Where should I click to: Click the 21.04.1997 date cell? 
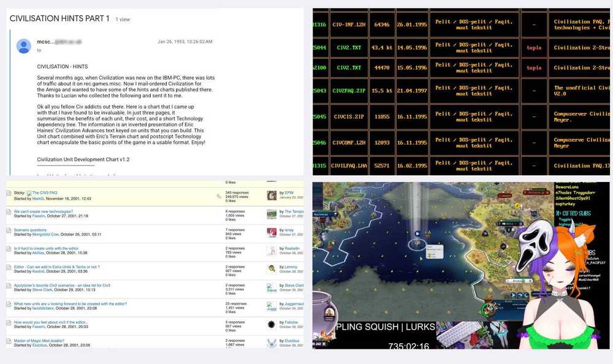(x=412, y=91)
